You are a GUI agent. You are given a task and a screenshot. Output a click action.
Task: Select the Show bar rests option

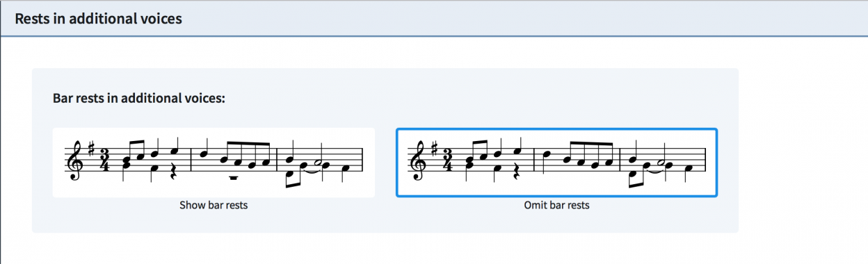[x=214, y=163]
